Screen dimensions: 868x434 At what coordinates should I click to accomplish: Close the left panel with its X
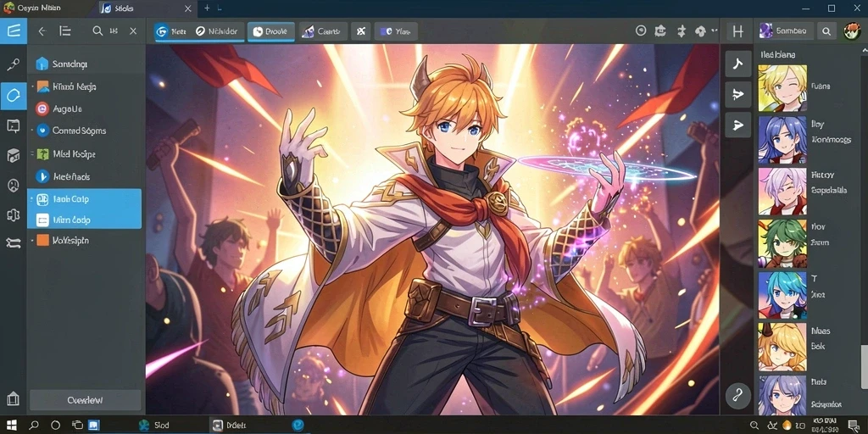[133, 31]
